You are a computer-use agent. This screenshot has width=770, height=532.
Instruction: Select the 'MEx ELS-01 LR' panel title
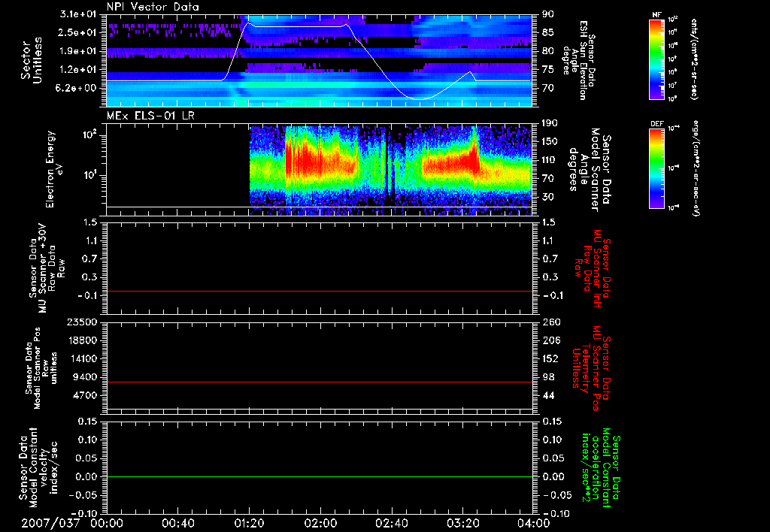tap(150, 116)
